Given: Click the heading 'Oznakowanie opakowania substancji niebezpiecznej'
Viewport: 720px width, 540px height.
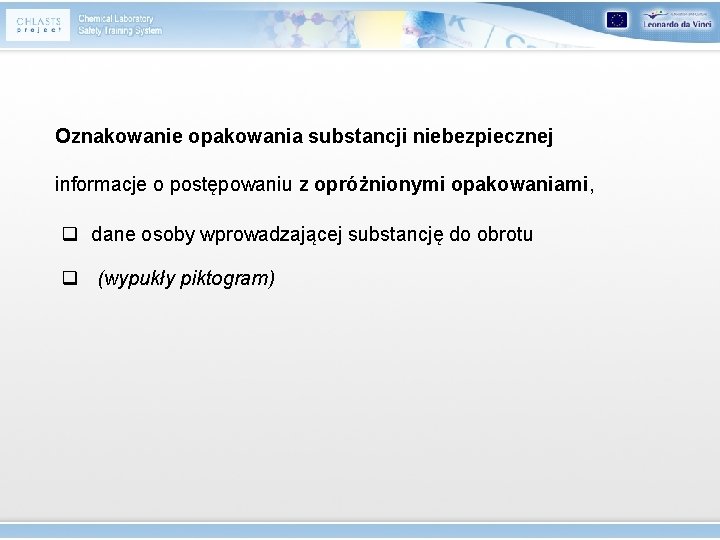Looking at the screenshot, I should tap(304, 136).
